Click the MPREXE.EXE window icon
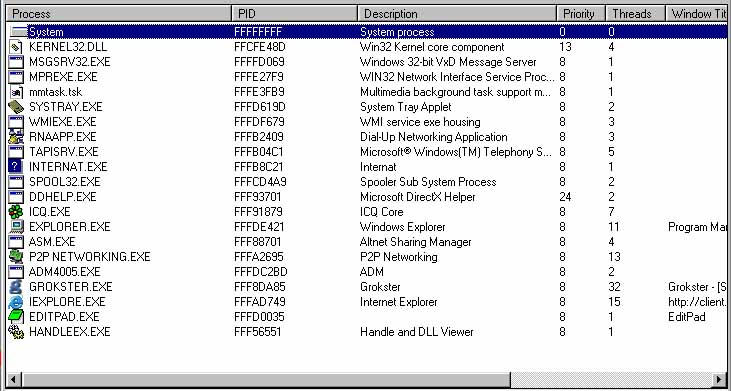Image resolution: width=731 pixels, height=391 pixels. [16, 76]
